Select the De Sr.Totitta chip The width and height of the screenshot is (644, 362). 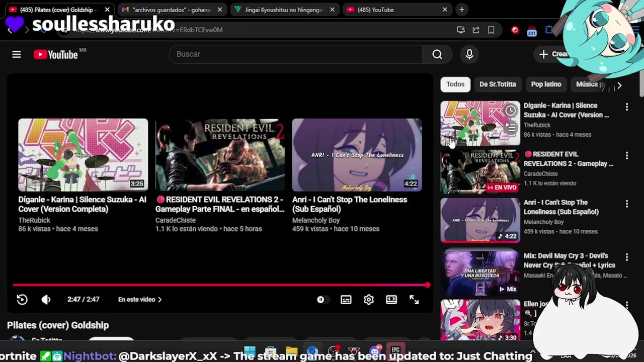tap(498, 84)
